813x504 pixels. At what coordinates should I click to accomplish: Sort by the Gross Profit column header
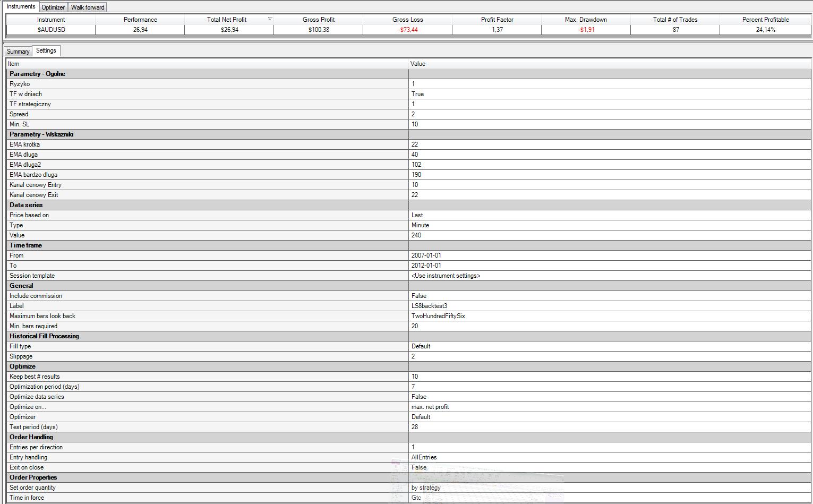pyautogui.click(x=319, y=20)
